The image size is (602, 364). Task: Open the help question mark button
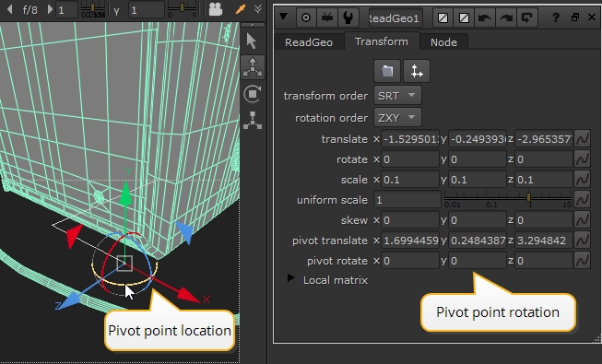click(x=555, y=18)
